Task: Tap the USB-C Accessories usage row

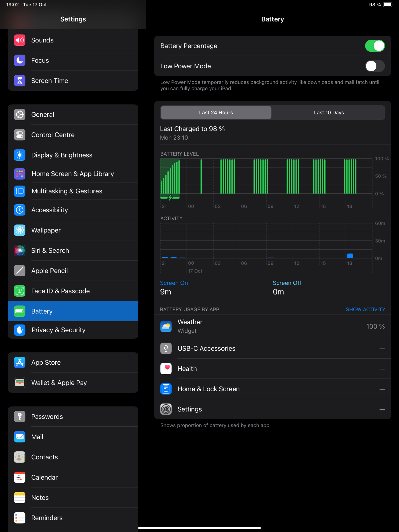Action: (273, 348)
